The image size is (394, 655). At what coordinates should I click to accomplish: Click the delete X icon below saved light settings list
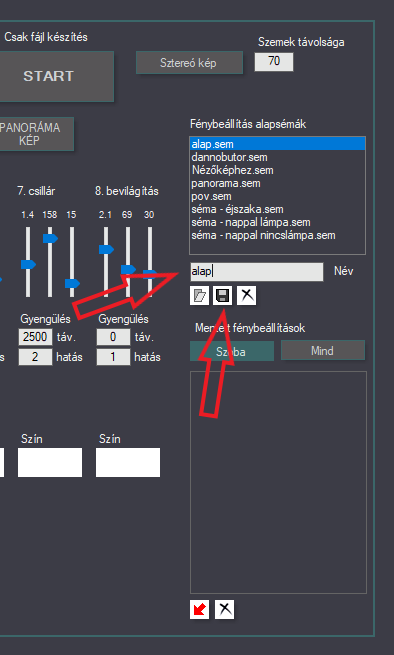(x=224, y=609)
